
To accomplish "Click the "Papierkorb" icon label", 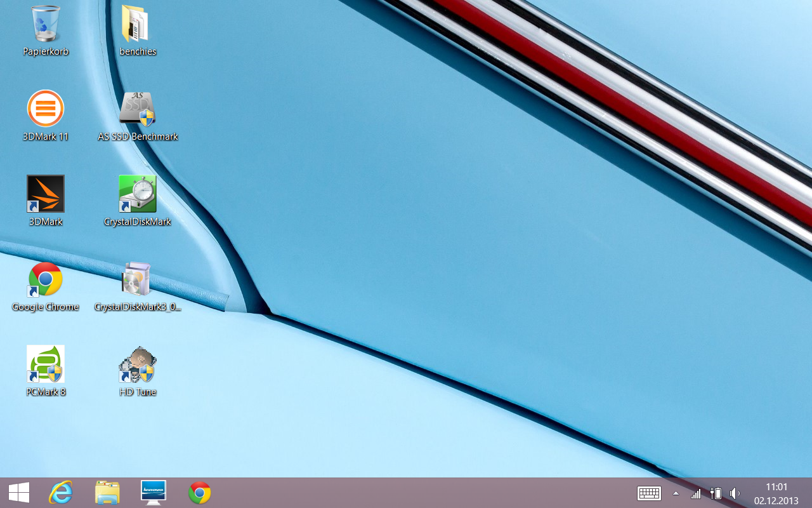I will tap(46, 51).
